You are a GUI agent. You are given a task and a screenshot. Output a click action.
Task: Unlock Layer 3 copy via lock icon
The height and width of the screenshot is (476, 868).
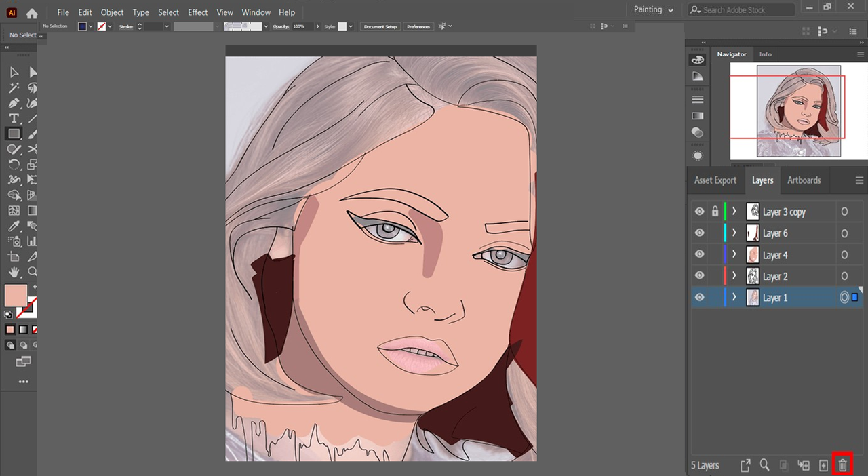point(715,212)
